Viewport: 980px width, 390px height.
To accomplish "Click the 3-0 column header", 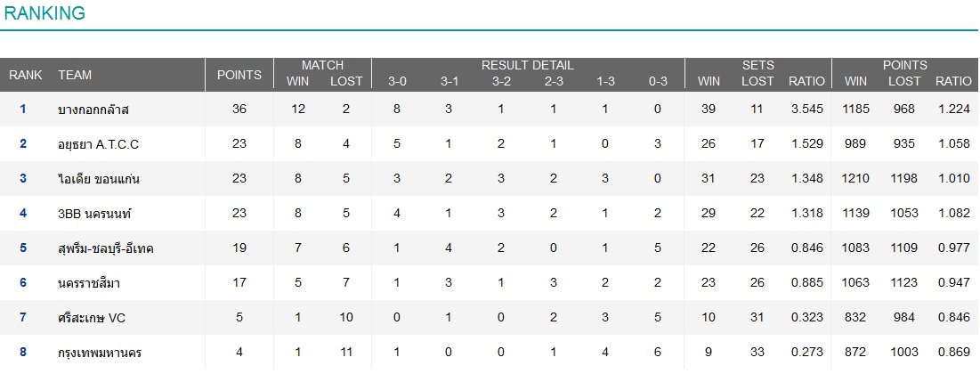I will [x=397, y=82].
